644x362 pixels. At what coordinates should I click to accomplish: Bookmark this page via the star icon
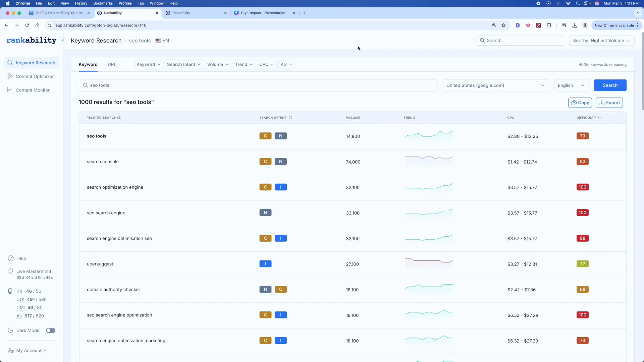503,25
